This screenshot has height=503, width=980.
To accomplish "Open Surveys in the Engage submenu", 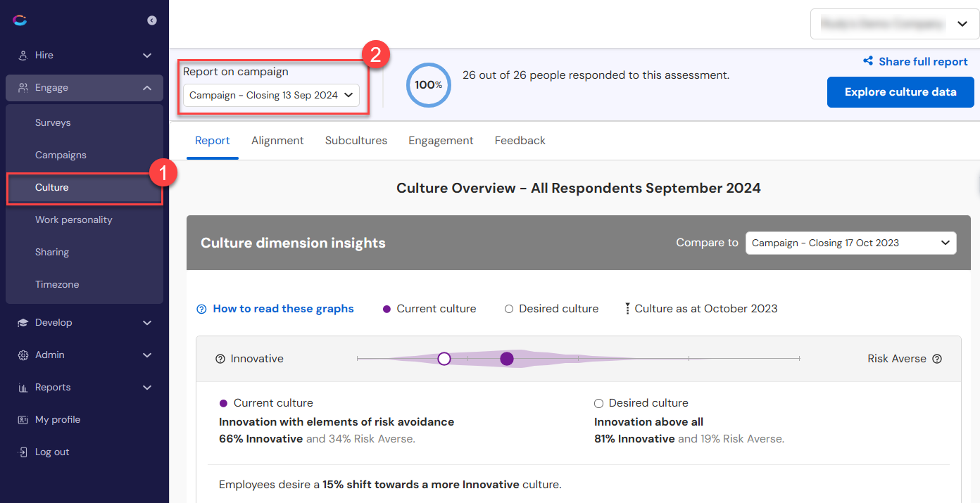I will click(x=53, y=122).
